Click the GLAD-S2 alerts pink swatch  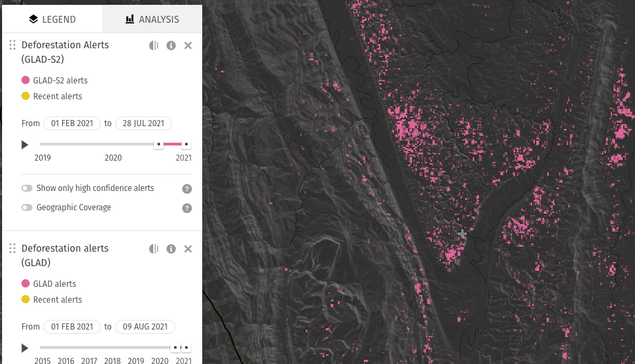pos(26,80)
